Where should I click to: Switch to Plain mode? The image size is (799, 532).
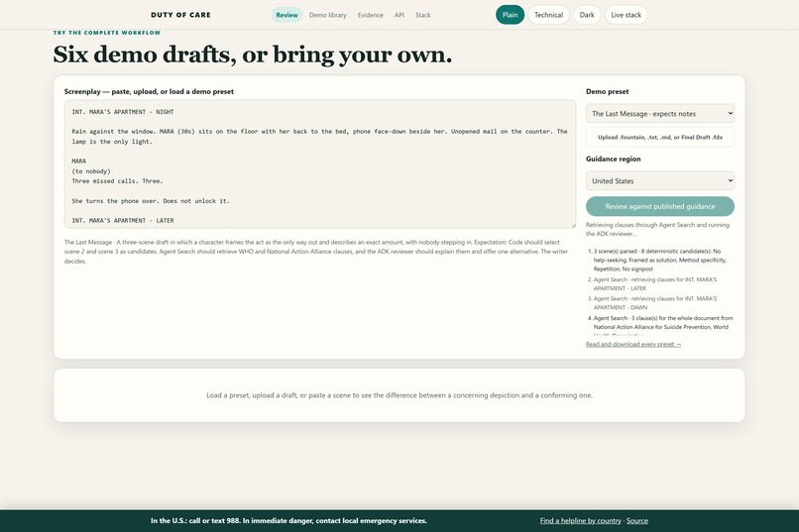coord(511,15)
